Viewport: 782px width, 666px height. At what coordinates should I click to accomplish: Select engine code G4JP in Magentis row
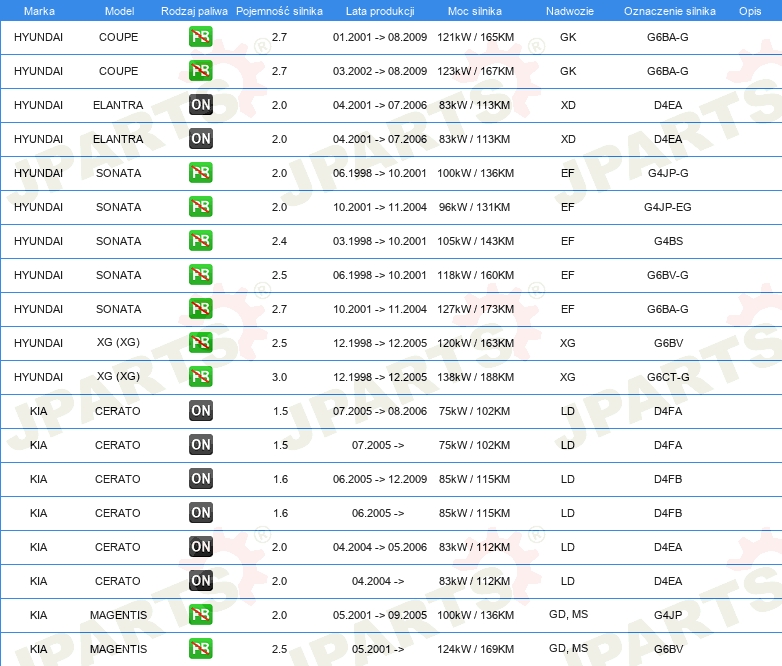pos(668,615)
